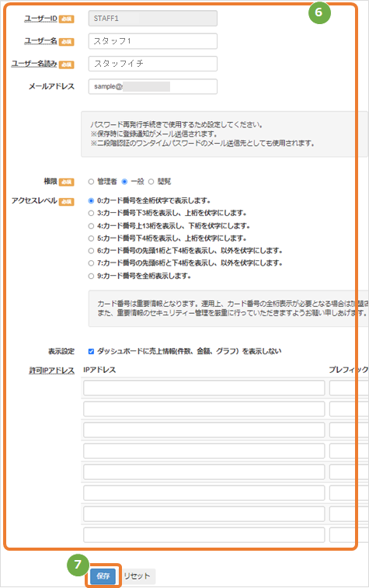
Task: Click the 許可IPアドレス label
Action: pos(52,371)
